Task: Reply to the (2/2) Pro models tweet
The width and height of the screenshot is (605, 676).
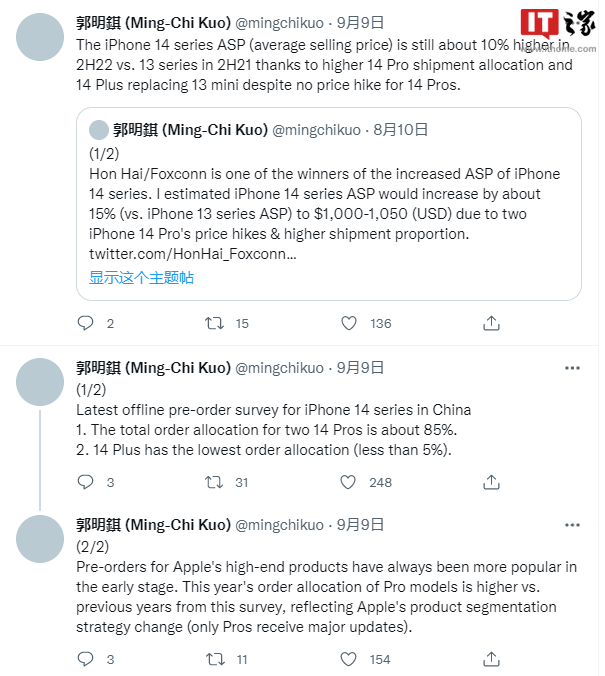Action: pyautogui.click(x=86, y=659)
